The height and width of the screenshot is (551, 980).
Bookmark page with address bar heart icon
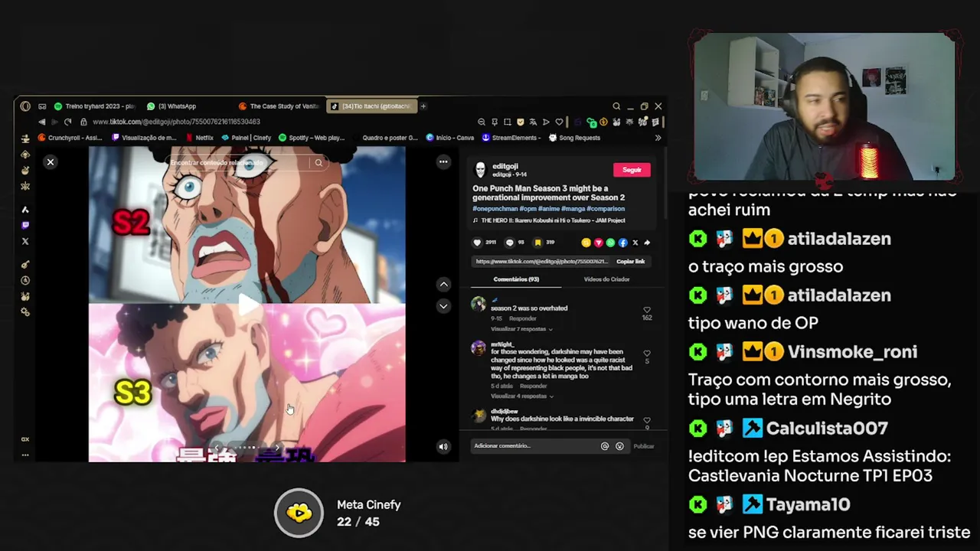[x=559, y=122]
